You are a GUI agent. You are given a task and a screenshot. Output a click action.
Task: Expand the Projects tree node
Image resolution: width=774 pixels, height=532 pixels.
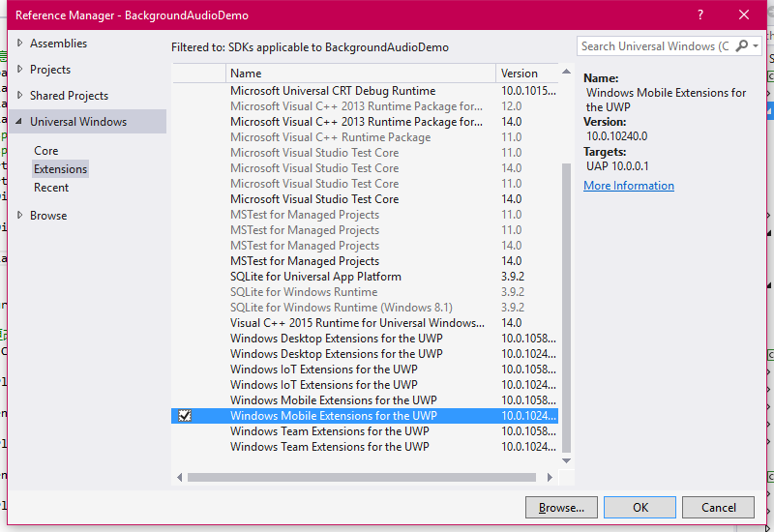19,69
